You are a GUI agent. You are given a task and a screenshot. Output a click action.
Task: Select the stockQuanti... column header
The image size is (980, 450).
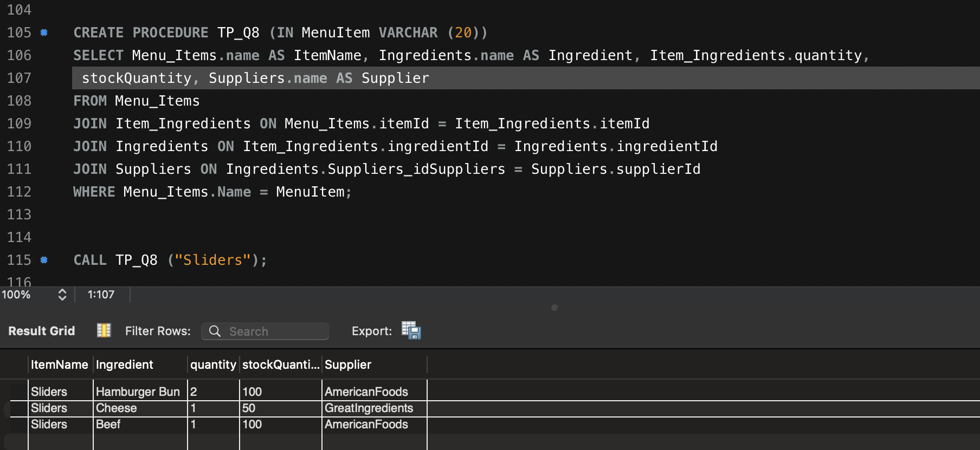tap(281, 364)
